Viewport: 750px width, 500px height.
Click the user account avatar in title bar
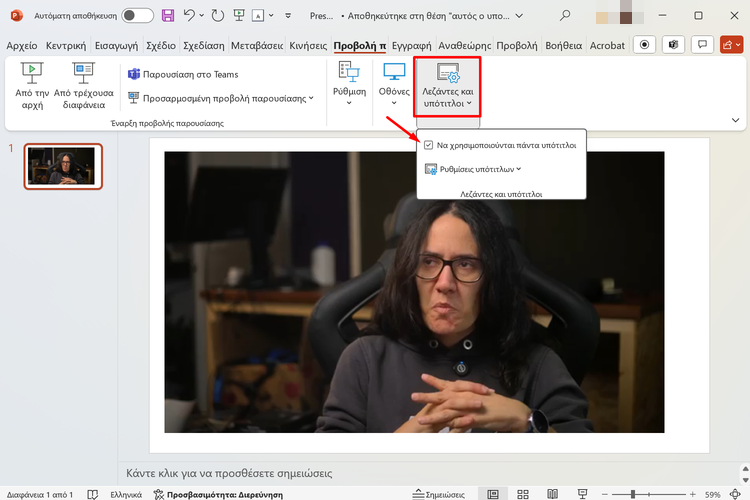[x=620, y=14]
